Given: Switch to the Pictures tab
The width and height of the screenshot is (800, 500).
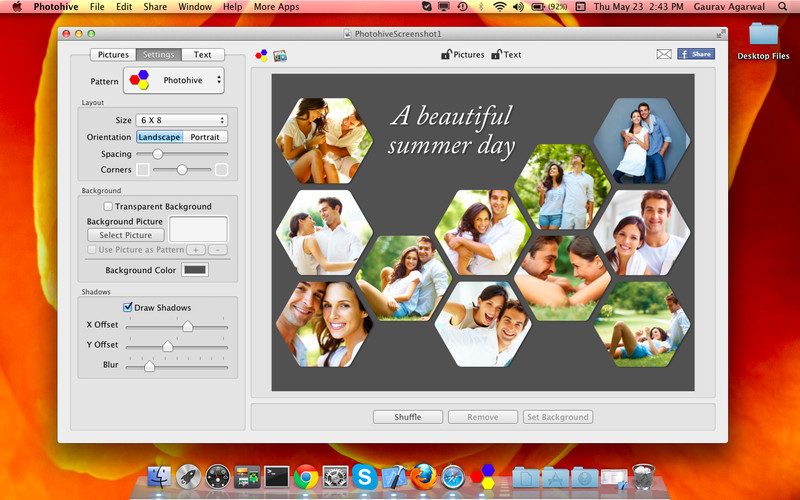Looking at the screenshot, I should tap(113, 55).
